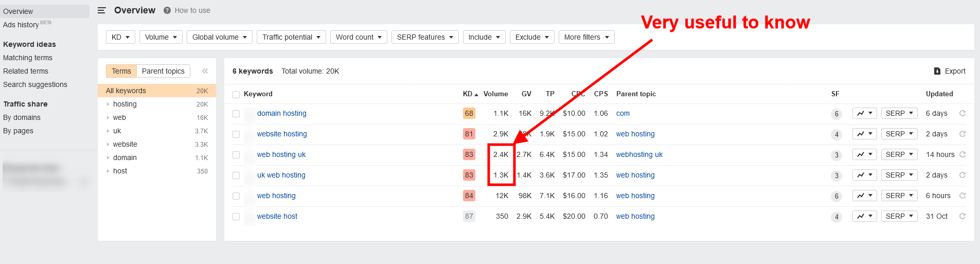Open the Traffic potential filter dropdown

(291, 37)
